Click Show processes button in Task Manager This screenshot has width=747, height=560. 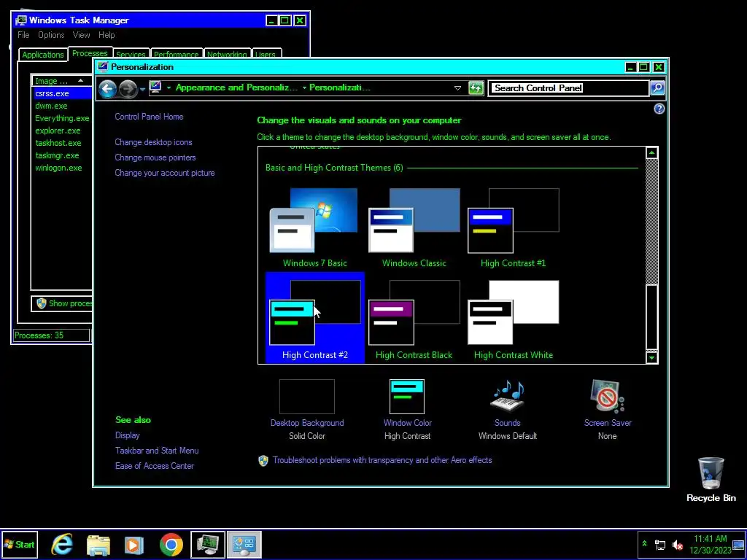click(63, 304)
